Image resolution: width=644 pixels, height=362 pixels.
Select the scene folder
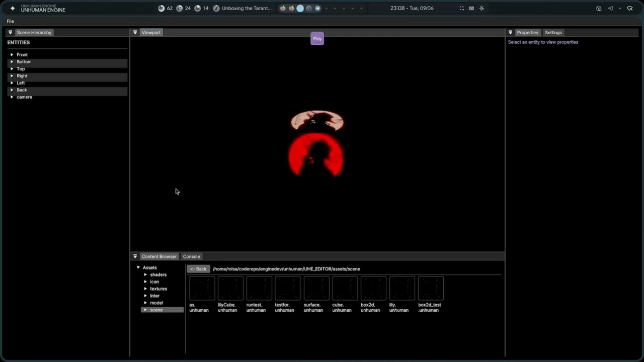[162, 310]
